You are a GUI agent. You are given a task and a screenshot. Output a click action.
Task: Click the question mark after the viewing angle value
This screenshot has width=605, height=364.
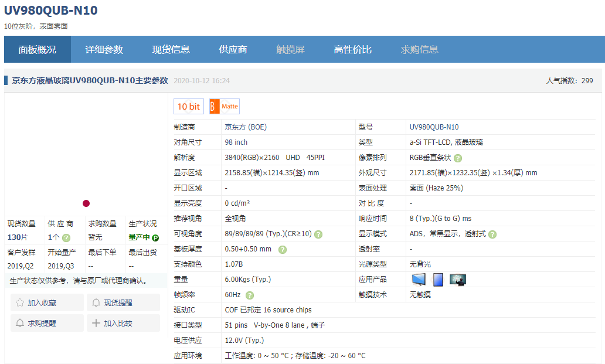[318, 234]
